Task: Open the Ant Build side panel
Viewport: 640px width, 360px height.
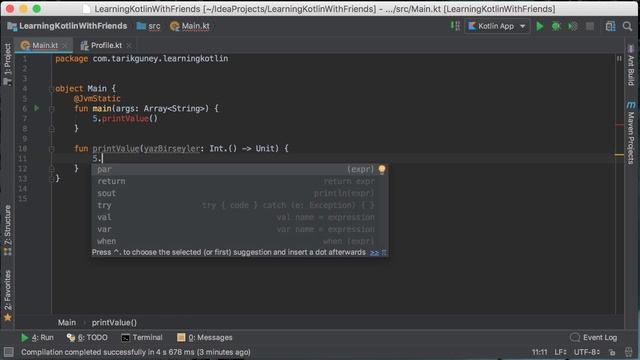Action: 631,66
